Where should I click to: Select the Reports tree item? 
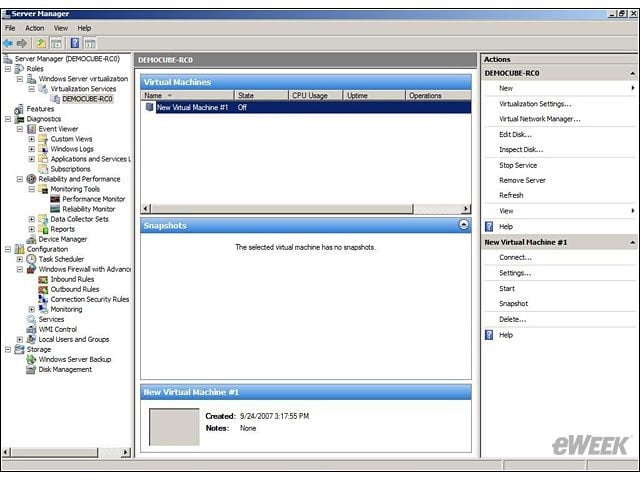(62, 229)
